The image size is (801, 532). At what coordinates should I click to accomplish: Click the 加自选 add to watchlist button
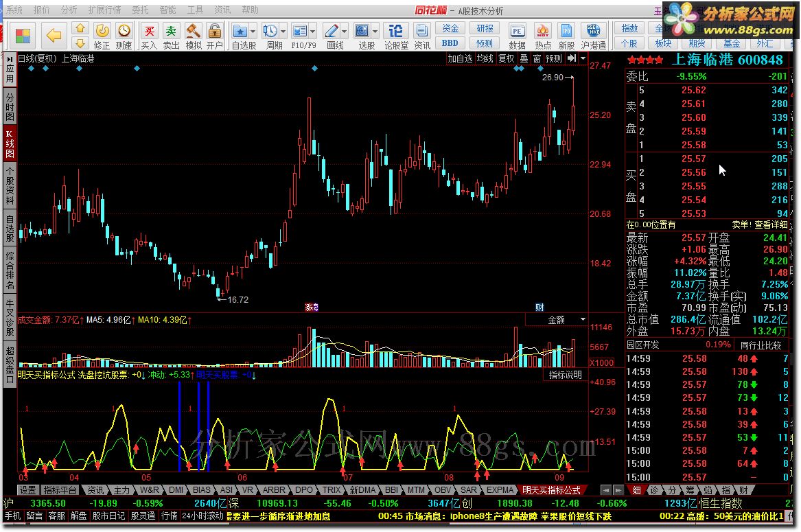460,59
